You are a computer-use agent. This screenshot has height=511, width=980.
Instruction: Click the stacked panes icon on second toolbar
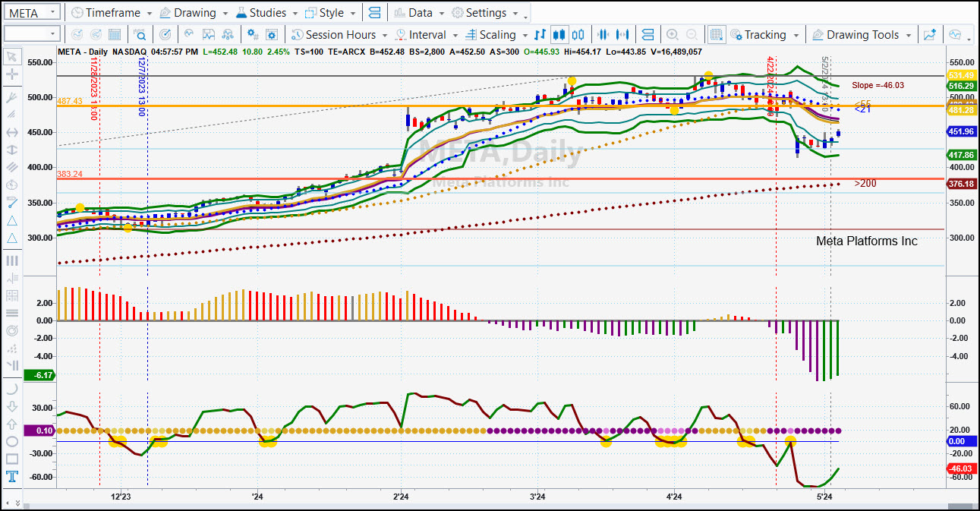[x=648, y=34]
